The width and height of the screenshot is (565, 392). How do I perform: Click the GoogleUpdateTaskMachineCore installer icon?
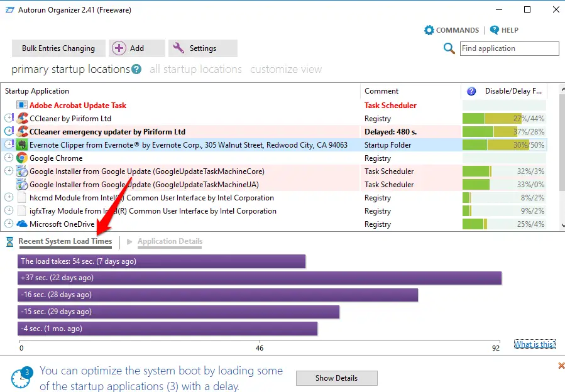(x=23, y=171)
